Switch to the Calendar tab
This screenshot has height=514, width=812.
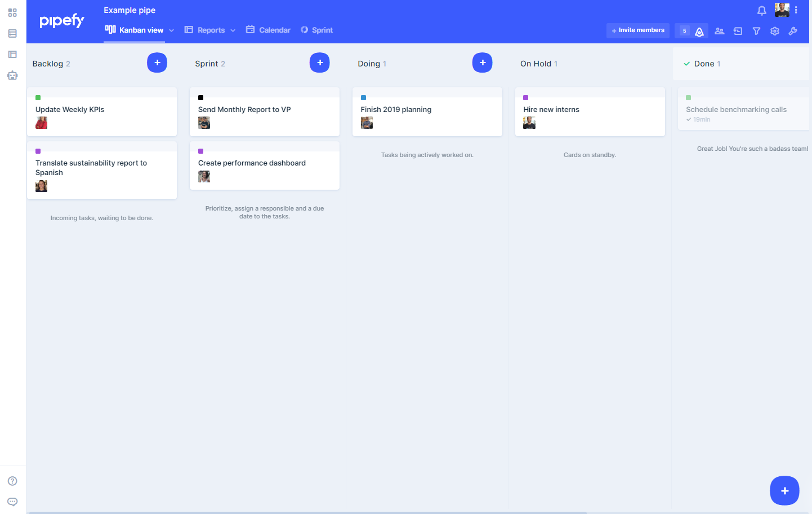[x=269, y=30]
